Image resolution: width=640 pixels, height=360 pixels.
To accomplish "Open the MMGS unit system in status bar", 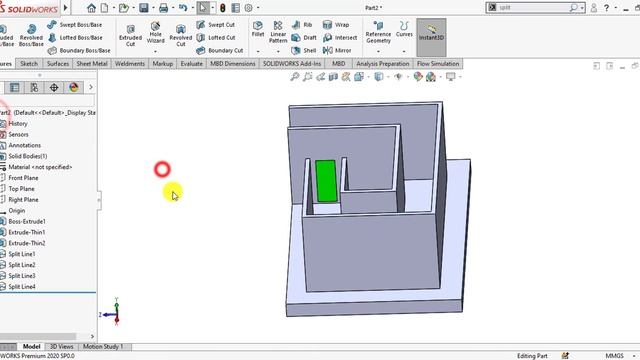I will click(614, 356).
